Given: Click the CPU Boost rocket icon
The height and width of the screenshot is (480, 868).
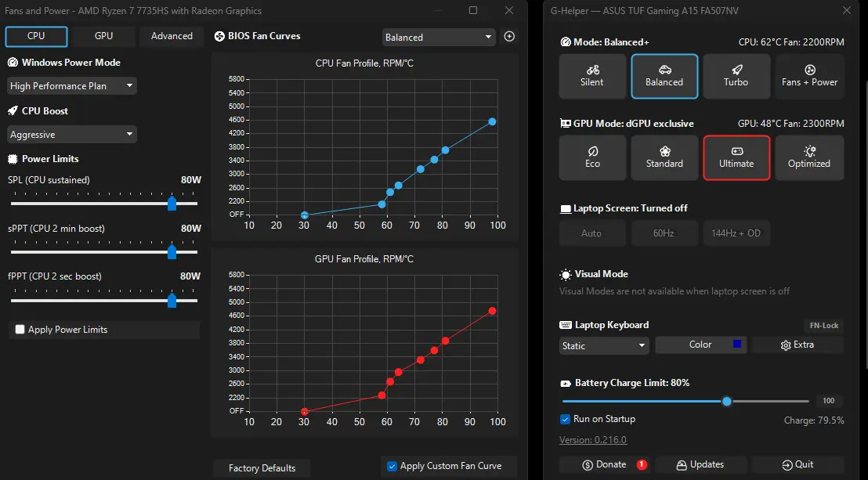Looking at the screenshot, I should (x=13, y=110).
